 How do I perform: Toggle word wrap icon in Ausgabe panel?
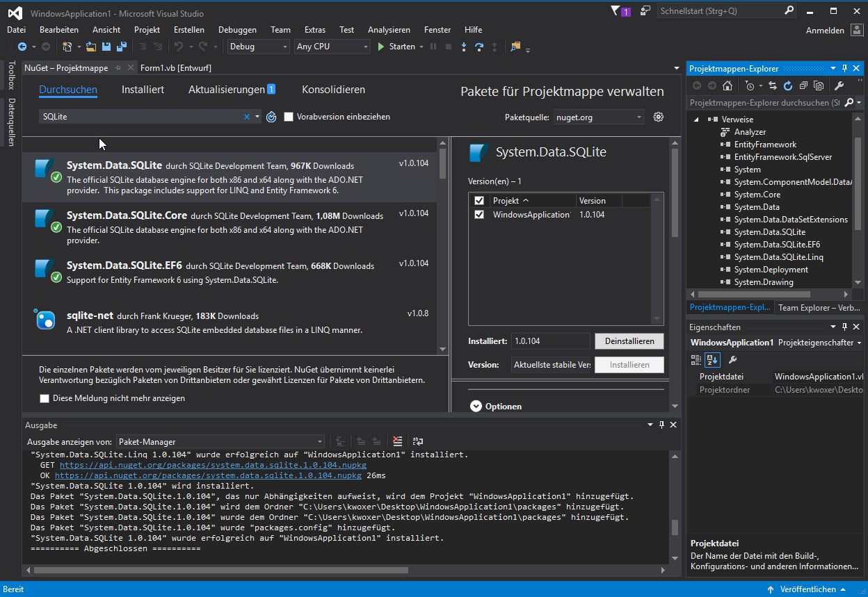coord(418,441)
